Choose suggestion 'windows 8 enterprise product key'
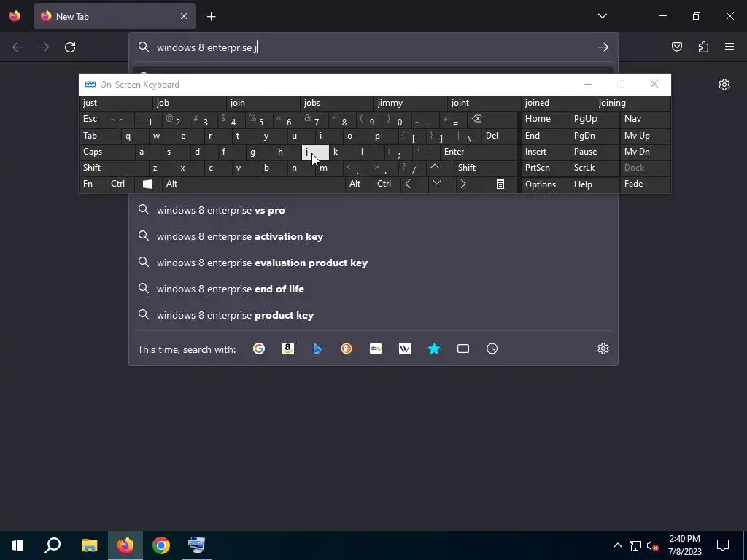 tap(373, 315)
